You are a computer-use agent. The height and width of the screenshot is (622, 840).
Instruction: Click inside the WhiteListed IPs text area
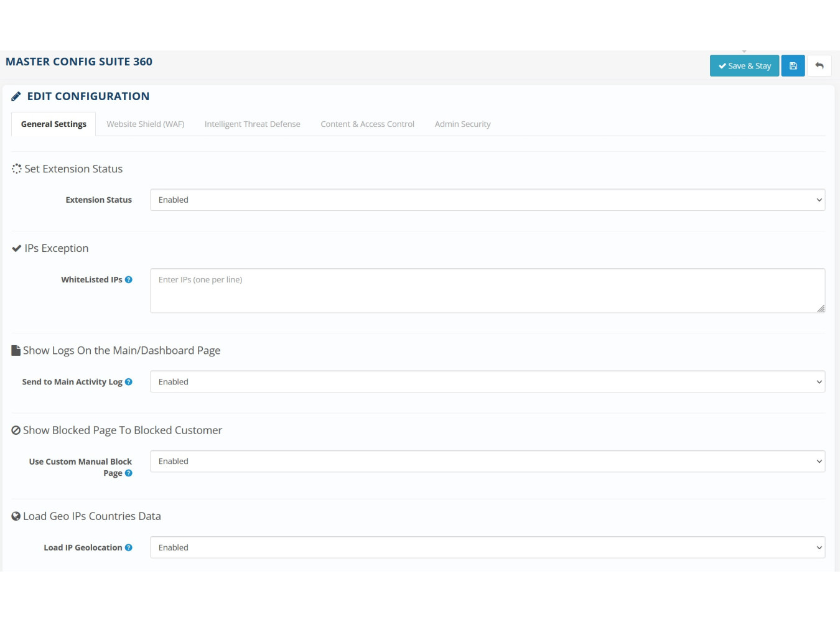[x=487, y=291]
